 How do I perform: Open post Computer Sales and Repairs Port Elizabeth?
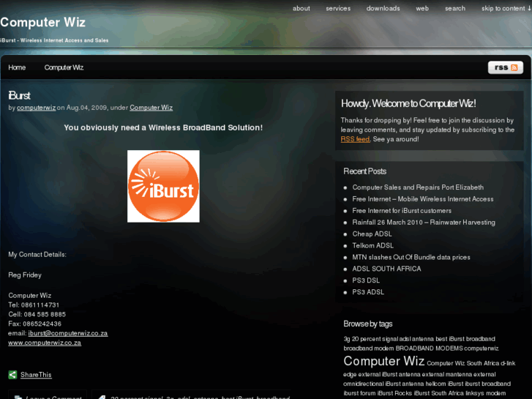tap(418, 187)
